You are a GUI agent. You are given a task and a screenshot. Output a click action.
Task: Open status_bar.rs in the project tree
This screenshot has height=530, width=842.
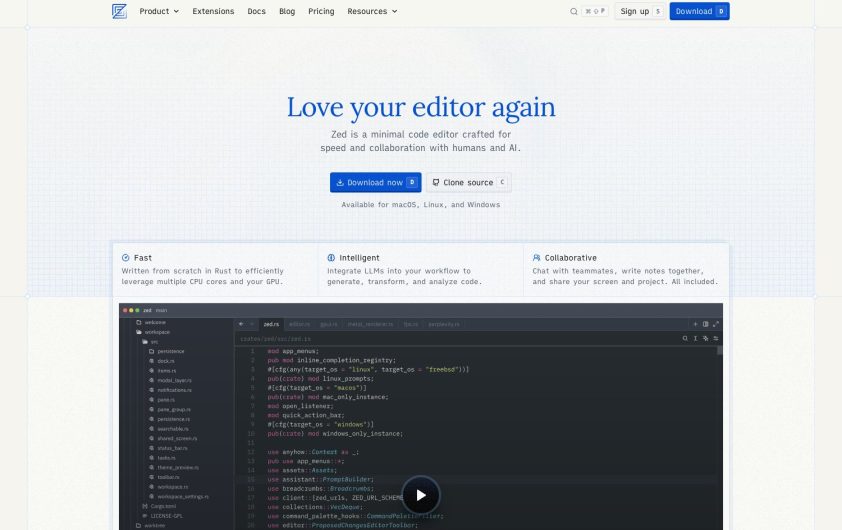(168, 448)
